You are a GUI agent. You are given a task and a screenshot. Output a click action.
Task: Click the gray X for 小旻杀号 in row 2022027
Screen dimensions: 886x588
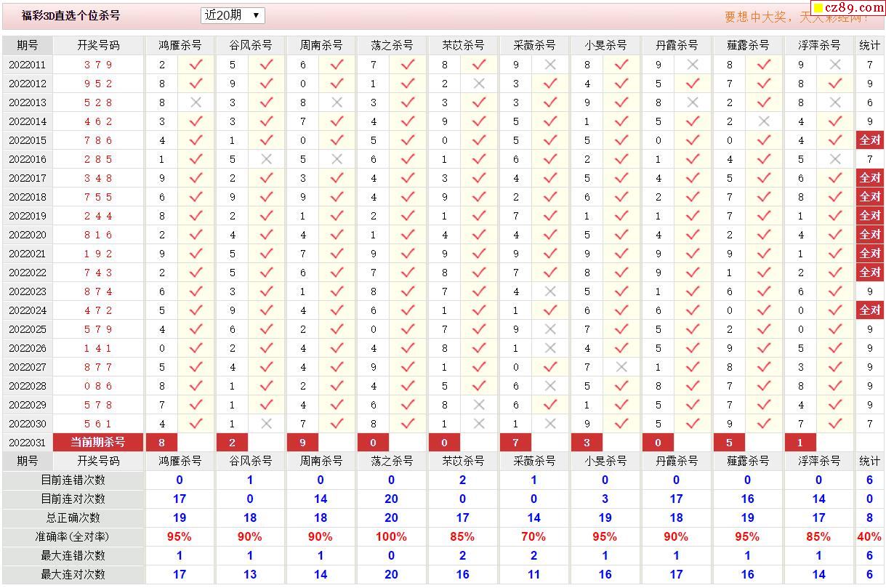621,367
